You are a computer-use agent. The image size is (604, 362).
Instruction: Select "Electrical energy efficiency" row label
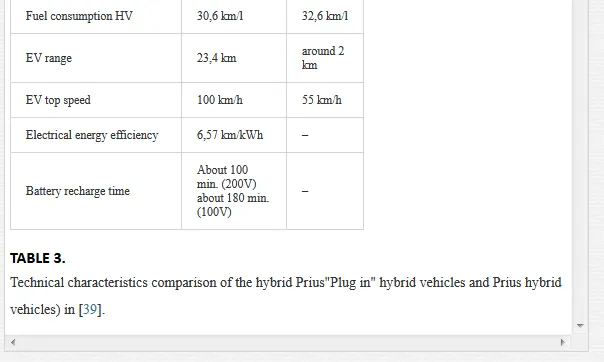click(x=96, y=135)
